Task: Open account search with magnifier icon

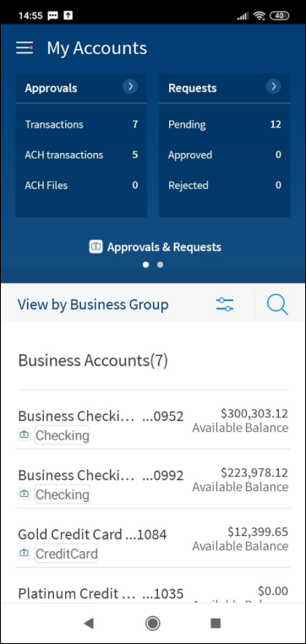Action: (277, 305)
